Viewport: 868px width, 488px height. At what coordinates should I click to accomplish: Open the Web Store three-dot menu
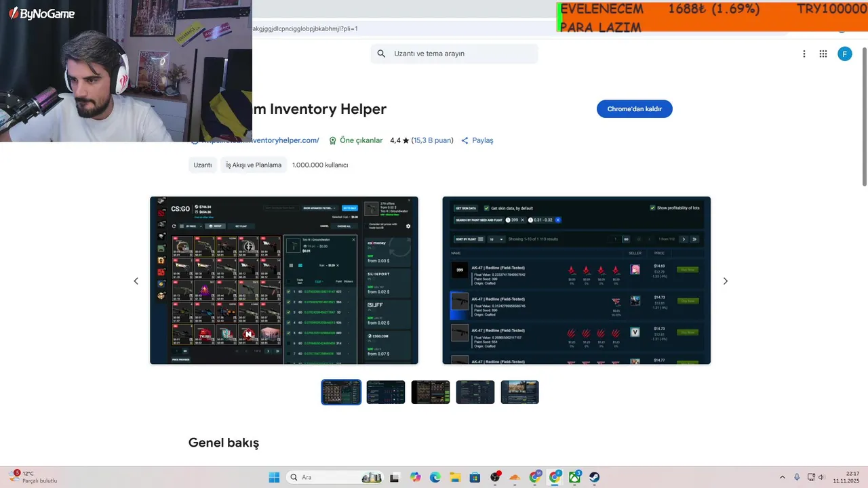click(804, 54)
